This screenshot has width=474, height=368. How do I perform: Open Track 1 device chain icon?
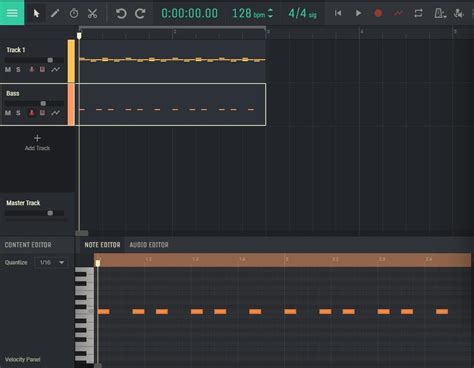pos(42,69)
